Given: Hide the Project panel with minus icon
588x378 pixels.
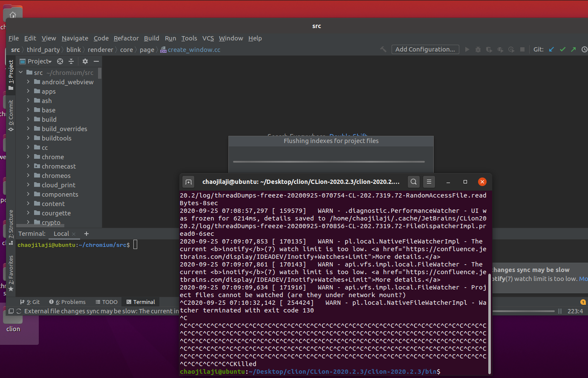Looking at the screenshot, I should click(96, 61).
